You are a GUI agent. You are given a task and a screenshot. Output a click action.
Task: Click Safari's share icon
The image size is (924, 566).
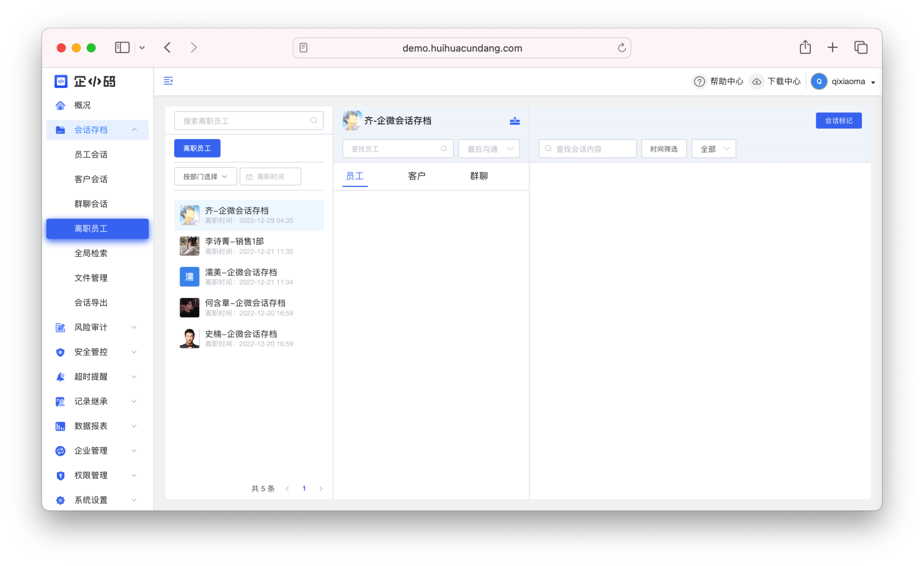pos(805,47)
